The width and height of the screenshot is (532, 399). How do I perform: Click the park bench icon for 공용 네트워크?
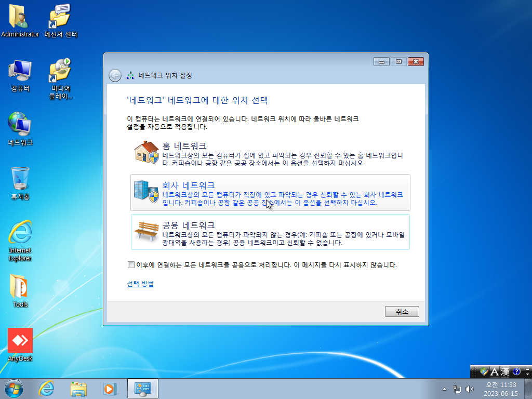point(146,231)
